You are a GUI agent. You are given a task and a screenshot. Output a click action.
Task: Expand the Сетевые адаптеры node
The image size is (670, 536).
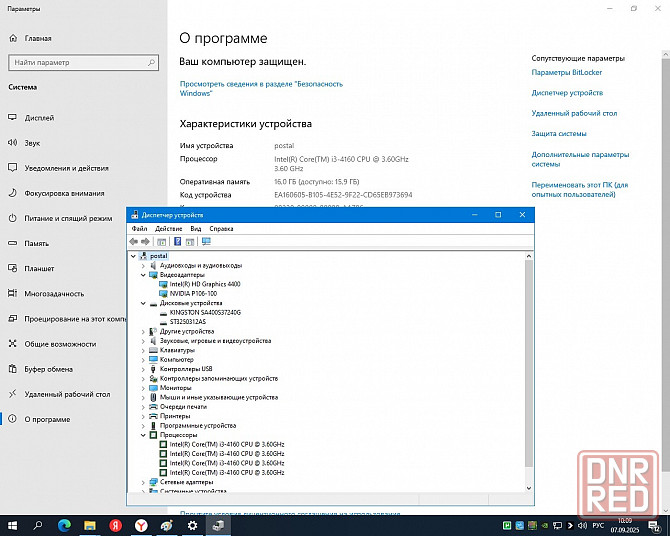[x=143, y=482]
